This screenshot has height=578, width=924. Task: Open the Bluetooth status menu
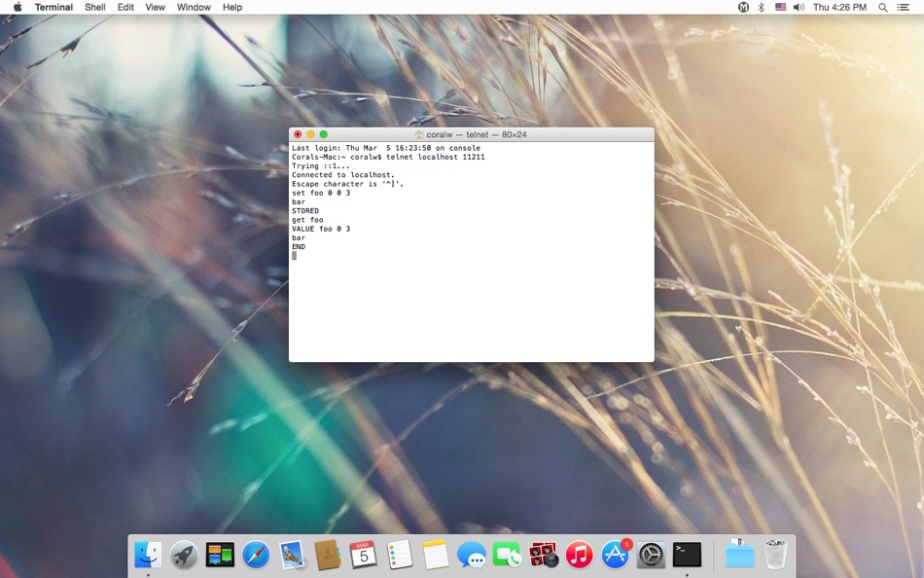point(761,7)
